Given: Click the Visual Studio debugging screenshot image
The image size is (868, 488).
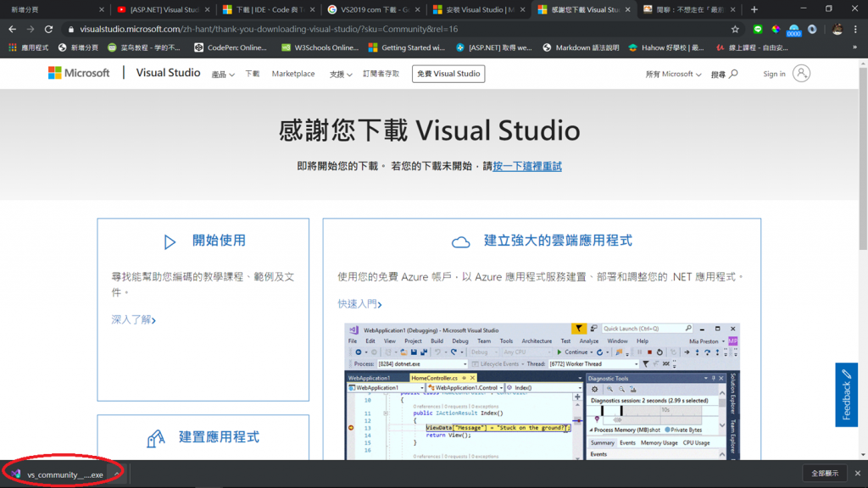Looking at the screenshot, I should pyautogui.click(x=542, y=391).
